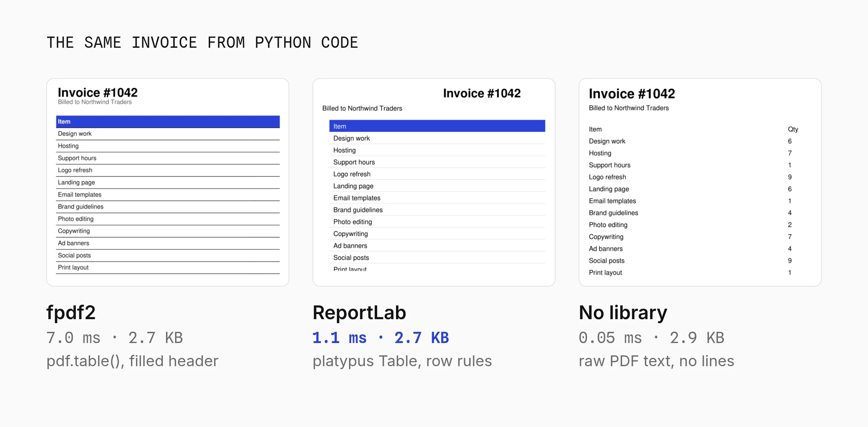Click the '0.05 ms · 2.9 KB' stat
This screenshot has width=868, height=427.
[x=651, y=338]
